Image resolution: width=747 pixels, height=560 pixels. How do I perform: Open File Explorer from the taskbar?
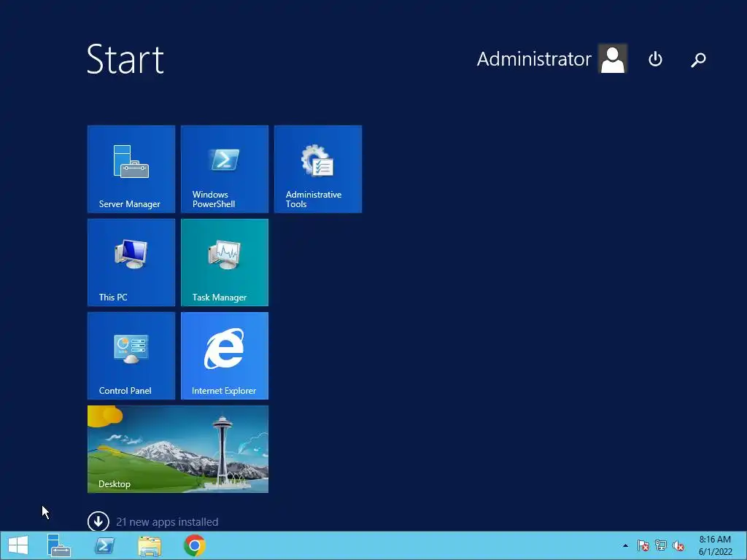(x=150, y=545)
